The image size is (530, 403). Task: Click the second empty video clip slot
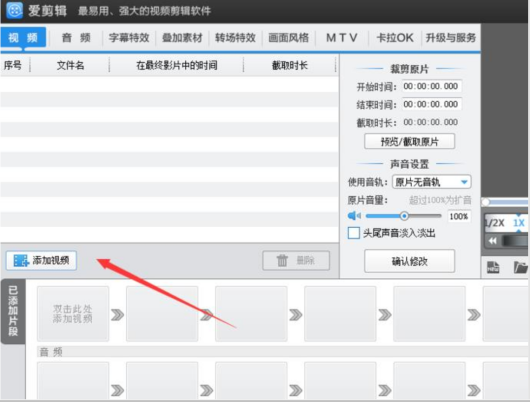(x=162, y=314)
